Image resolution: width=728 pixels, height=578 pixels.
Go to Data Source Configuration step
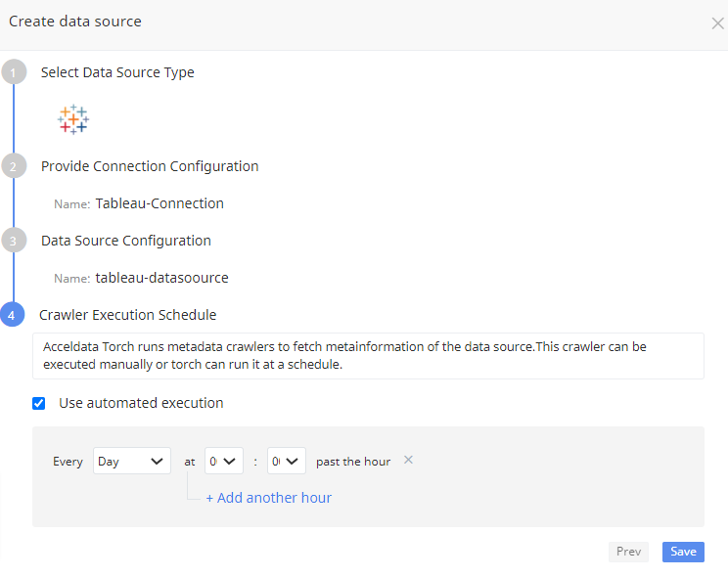(x=126, y=241)
